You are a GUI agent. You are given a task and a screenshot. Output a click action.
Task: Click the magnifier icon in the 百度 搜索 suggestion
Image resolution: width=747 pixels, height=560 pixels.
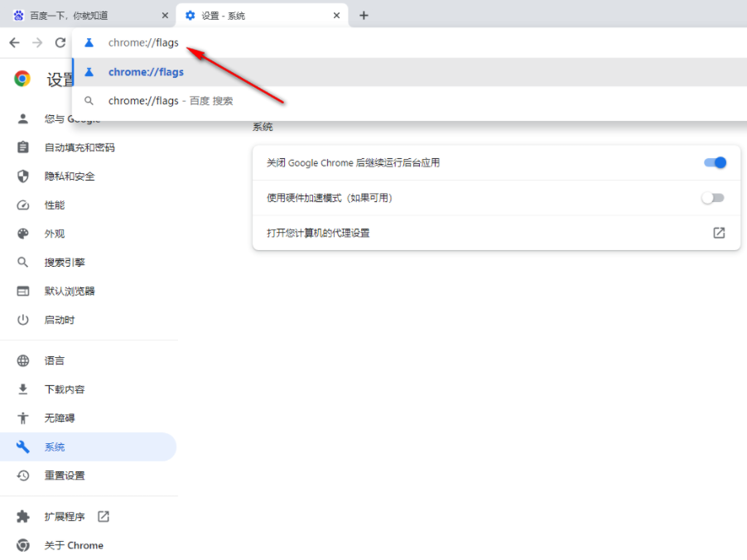(89, 101)
